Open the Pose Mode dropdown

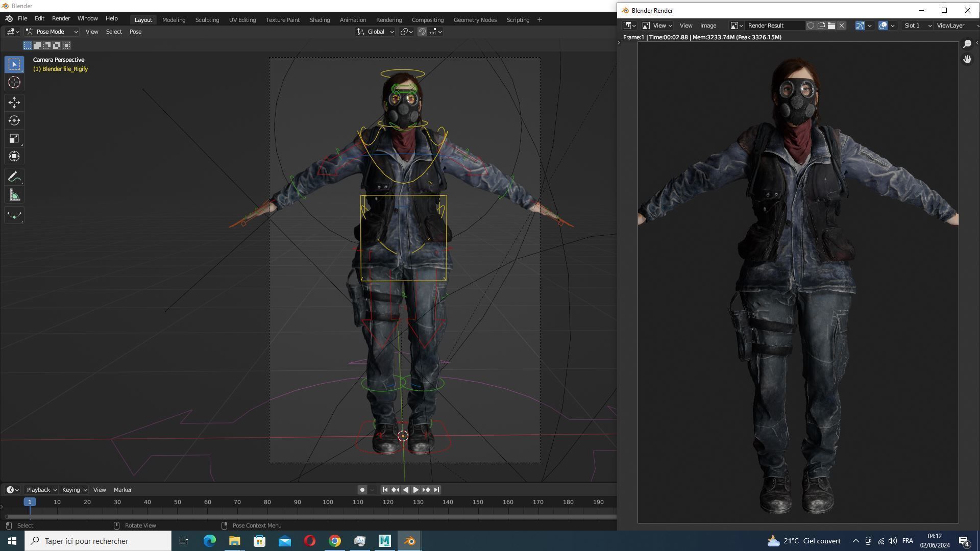click(x=52, y=32)
